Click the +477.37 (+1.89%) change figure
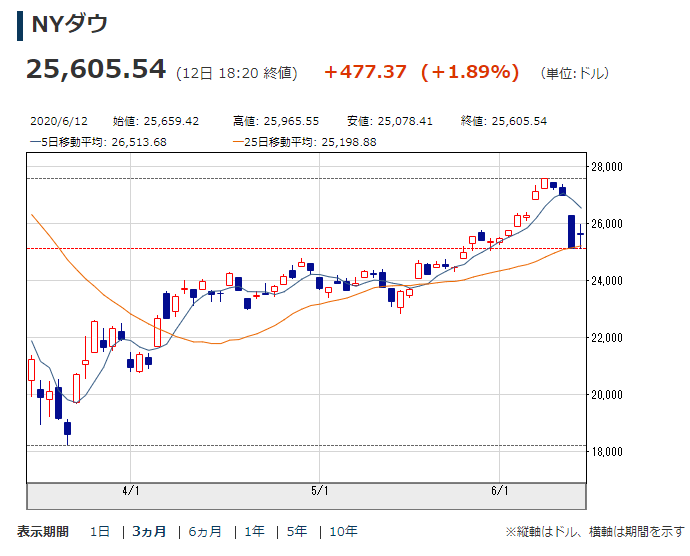 421,71
